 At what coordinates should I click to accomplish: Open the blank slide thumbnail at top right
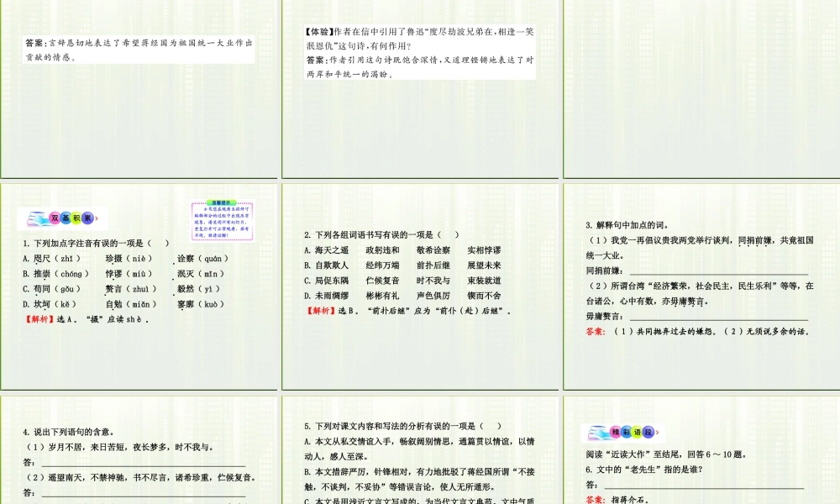(x=701, y=89)
